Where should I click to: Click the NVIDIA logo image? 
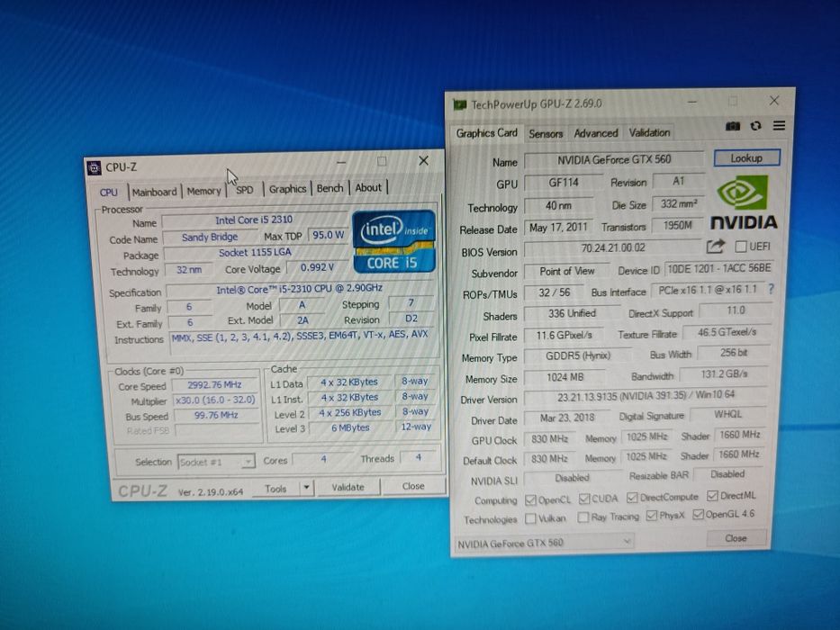744,203
